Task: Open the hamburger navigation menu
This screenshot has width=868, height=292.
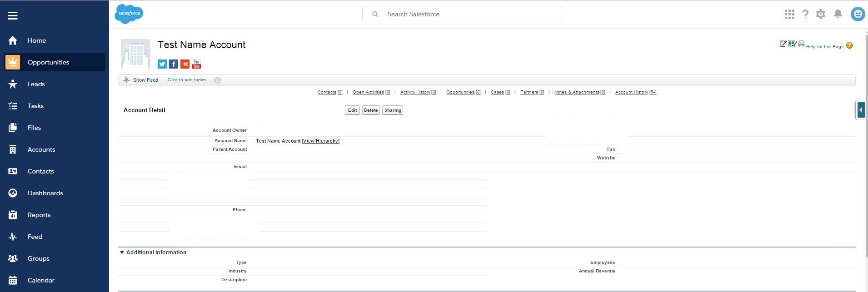Action: [x=13, y=15]
